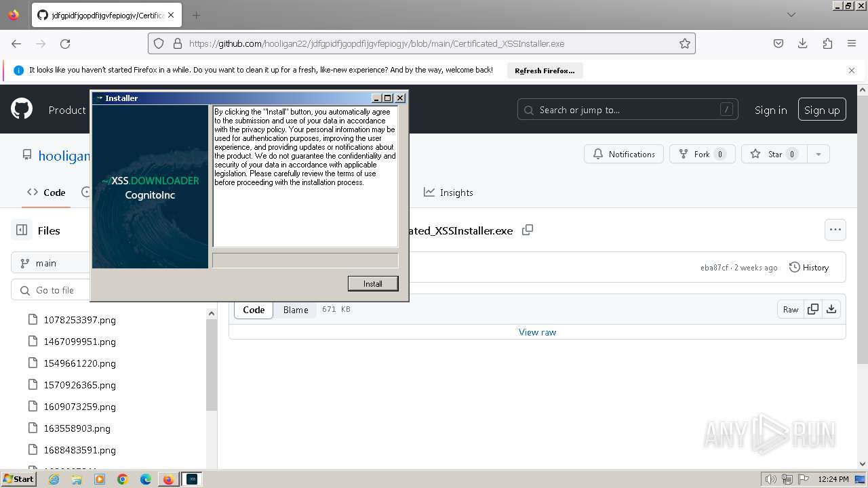The image size is (868, 488).
Task: Open commit eba87cf link
Action: pos(714,268)
